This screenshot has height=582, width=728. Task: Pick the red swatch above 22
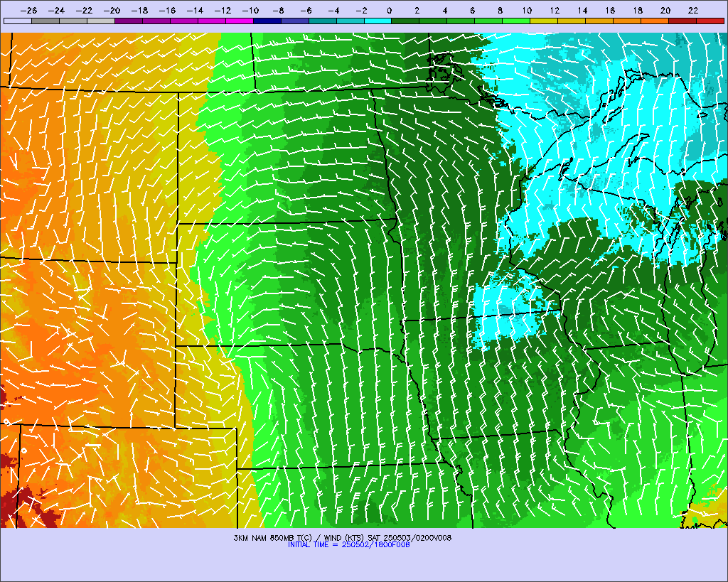tap(710, 21)
